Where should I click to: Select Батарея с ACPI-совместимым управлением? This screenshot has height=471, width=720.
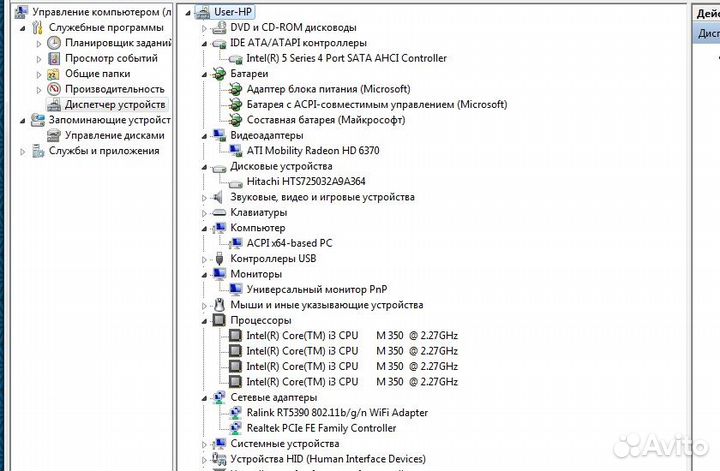coord(377,105)
